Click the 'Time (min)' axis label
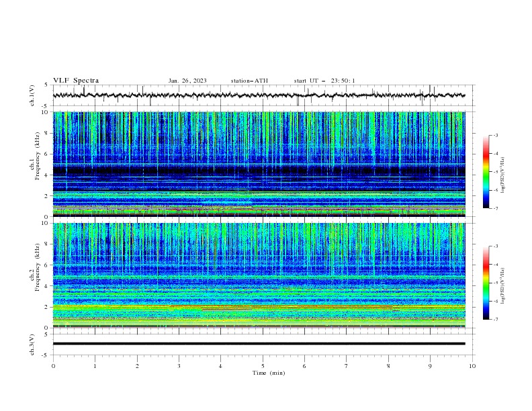 tap(269, 373)
